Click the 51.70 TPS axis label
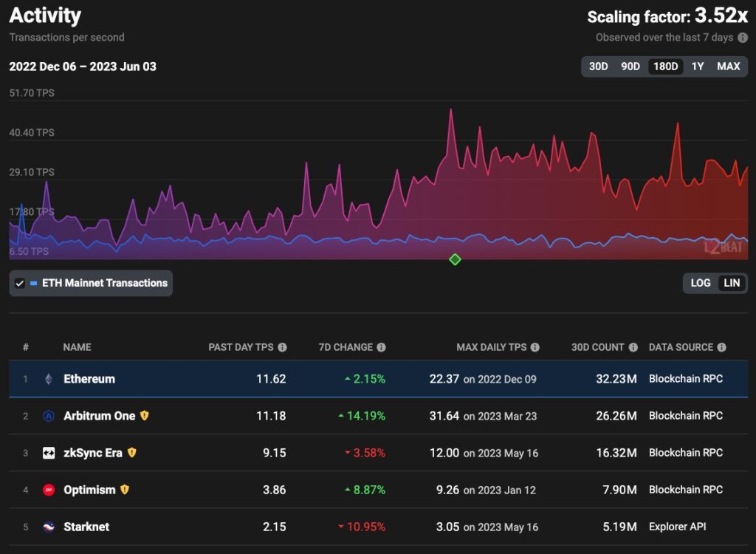 32,93
